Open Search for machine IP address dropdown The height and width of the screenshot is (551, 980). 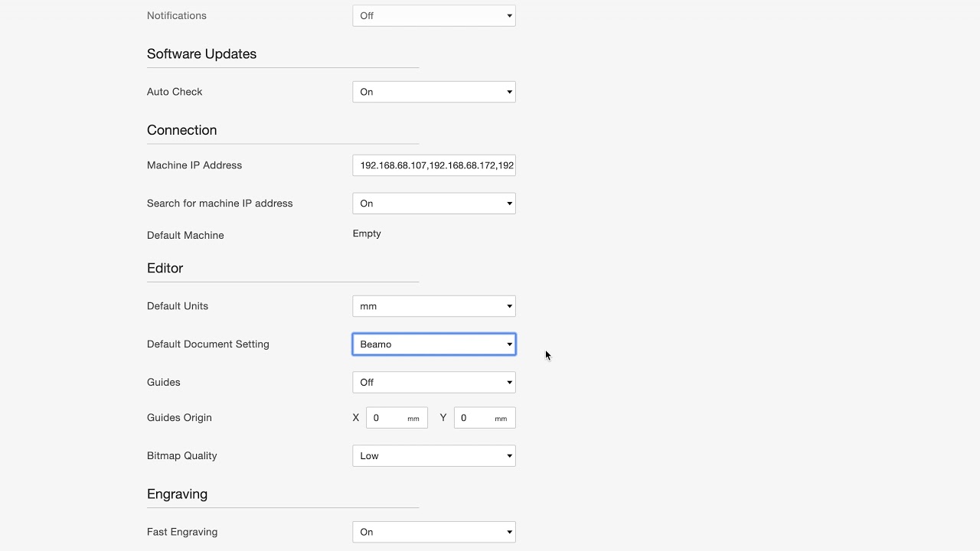[434, 204]
